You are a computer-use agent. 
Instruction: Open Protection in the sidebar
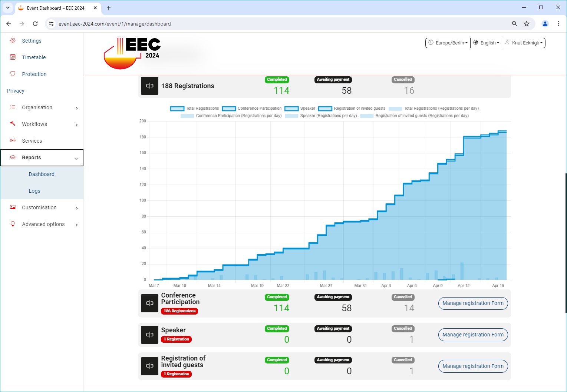coord(34,74)
